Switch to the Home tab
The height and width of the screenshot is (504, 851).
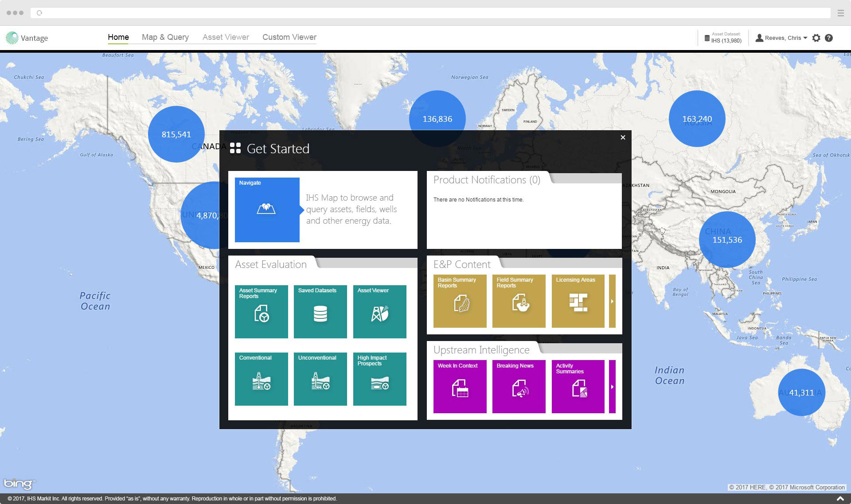pos(118,37)
